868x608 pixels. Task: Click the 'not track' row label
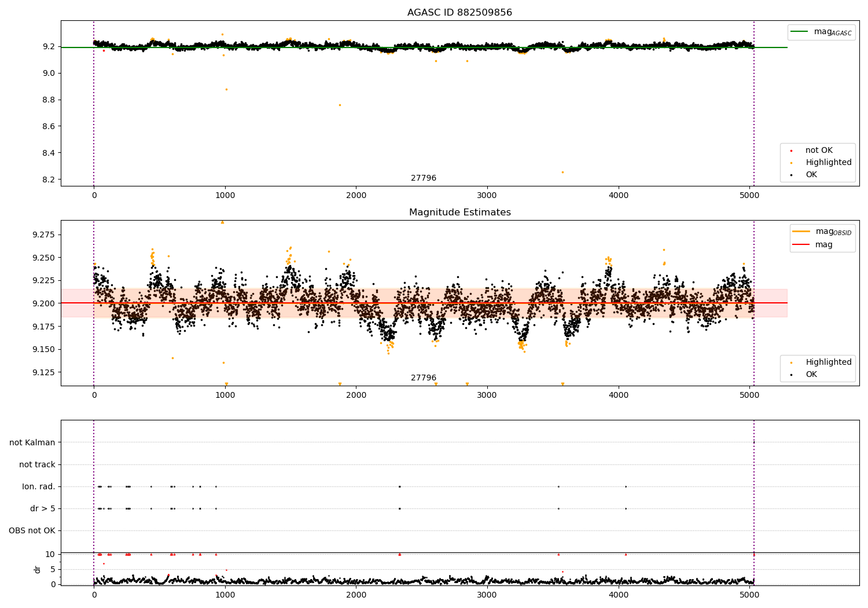[x=37, y=465]
